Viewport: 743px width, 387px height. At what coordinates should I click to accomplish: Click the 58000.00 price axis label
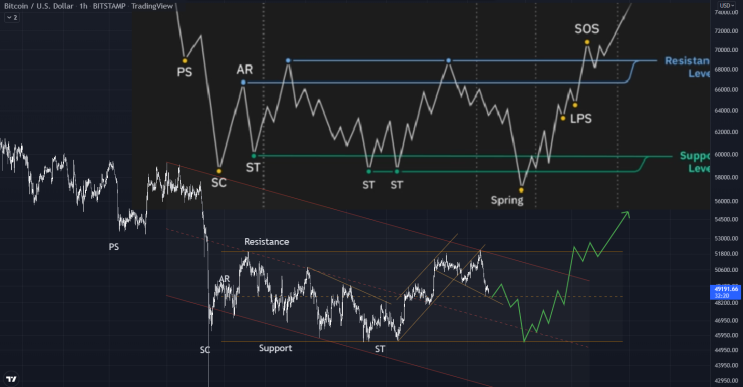[725, 177]
